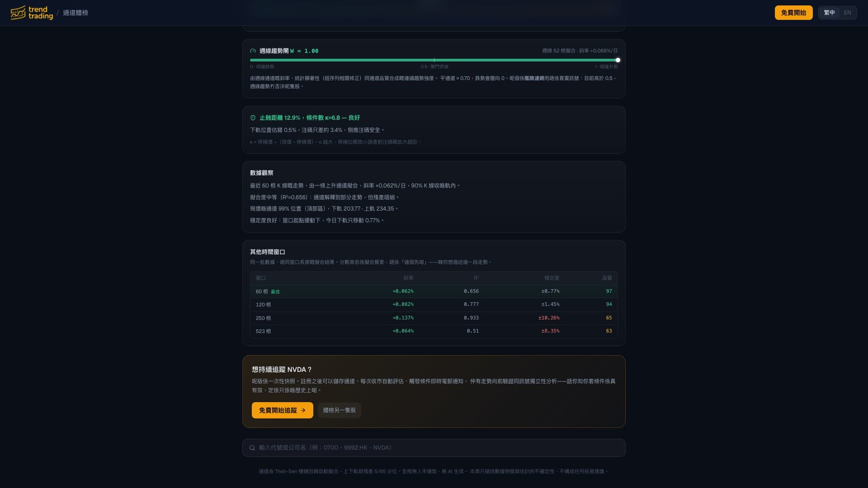Click the 斜率 column header
Screen dimensions: 868x488
[408, 278]
